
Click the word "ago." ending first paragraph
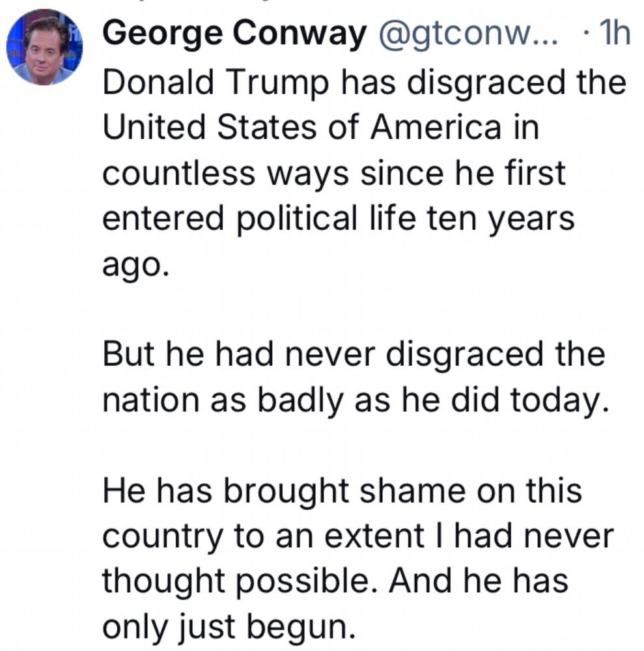(136, 264)
